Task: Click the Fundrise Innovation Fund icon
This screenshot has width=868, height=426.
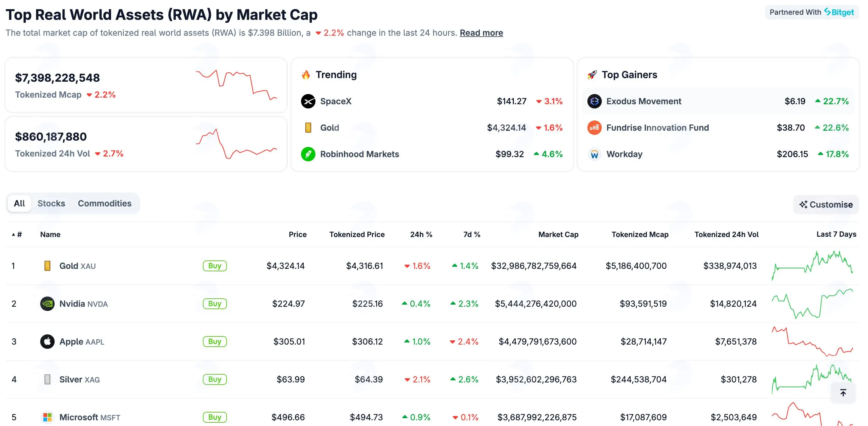Action: pyautogui.click(x=594, y=127)
